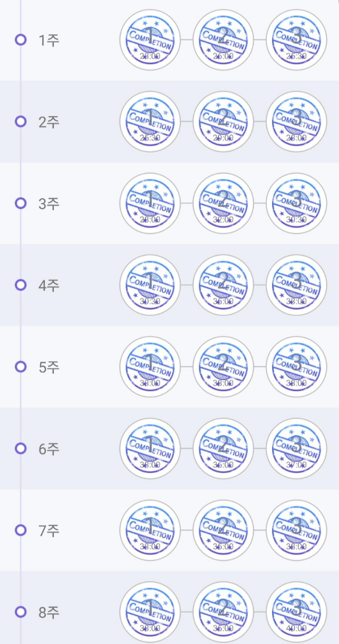Select session 2 stamp in 2주 row
The image size is (339, 644).
[x=223, y=122]
